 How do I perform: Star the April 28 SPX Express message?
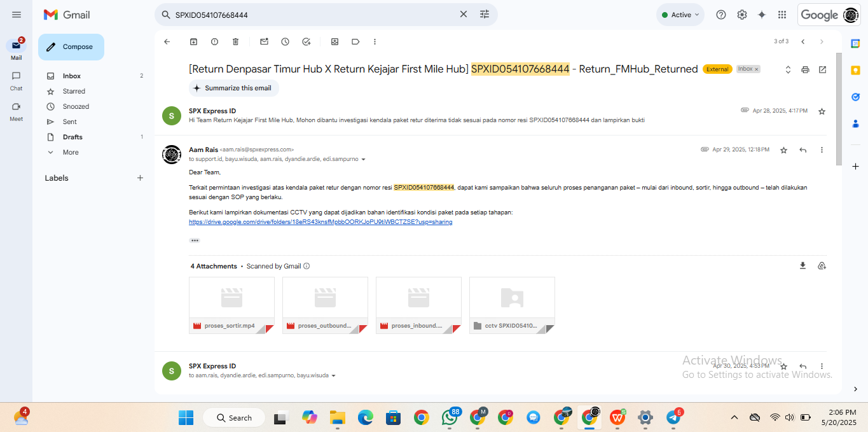822,111
